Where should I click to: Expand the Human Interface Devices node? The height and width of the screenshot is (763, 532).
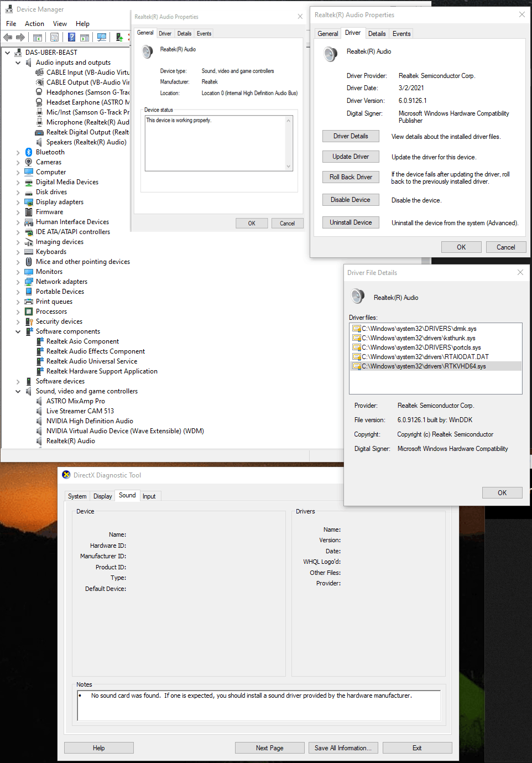[18, 222]
